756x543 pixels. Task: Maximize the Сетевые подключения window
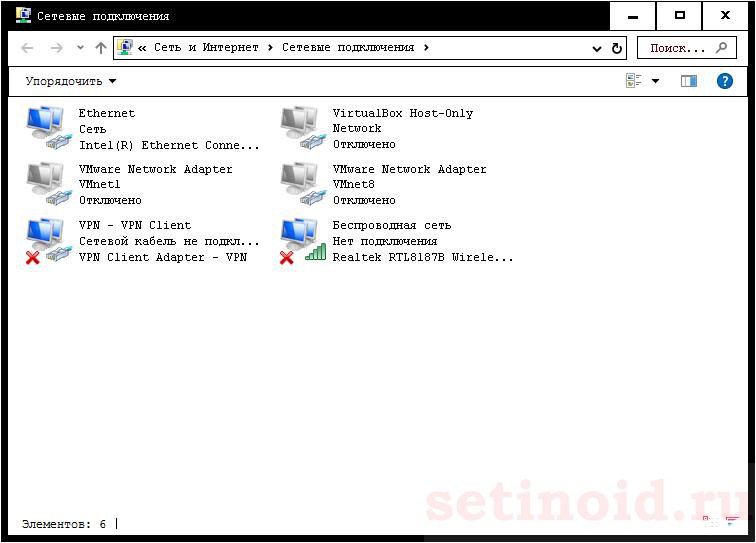tap(679, 16)
